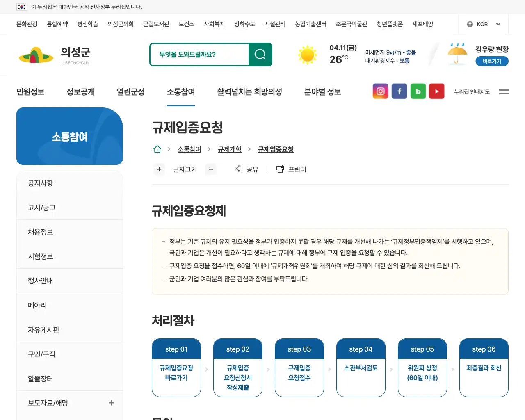This screenshot has height=420, width=525.
Task: Open the Uiseong-gun YouTube channel
Action: pyautogui.click(x=436, y=91)
